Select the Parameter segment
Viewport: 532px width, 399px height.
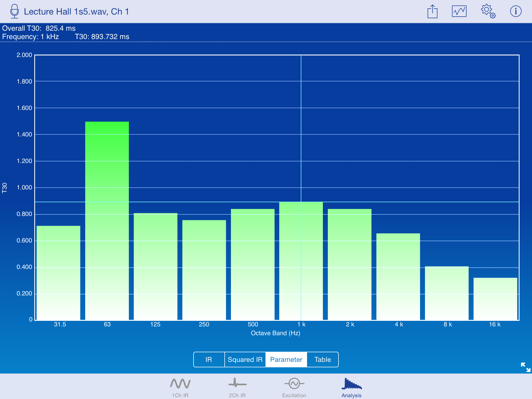pos(286,360)
